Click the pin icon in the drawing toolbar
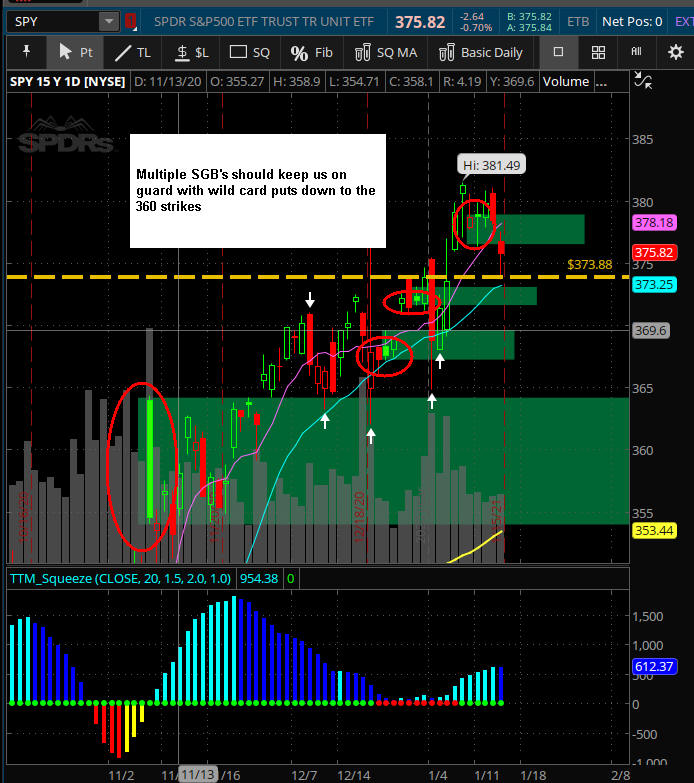This screenshot has width=694, height=783. (x=26, y=52)
